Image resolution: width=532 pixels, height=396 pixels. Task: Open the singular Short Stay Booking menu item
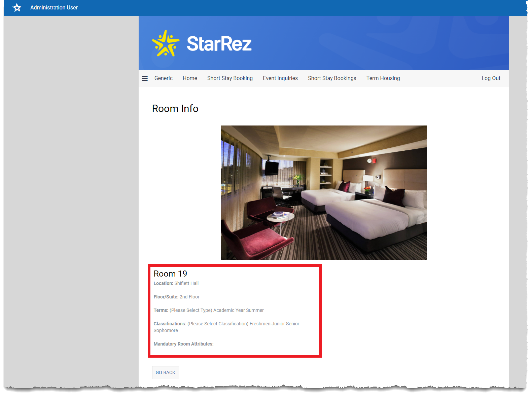coord(230,78)
